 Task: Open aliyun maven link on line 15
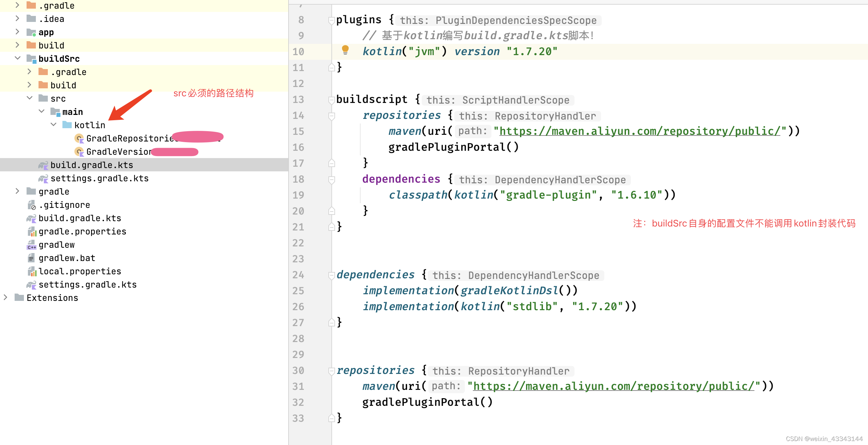click(640, 131)
